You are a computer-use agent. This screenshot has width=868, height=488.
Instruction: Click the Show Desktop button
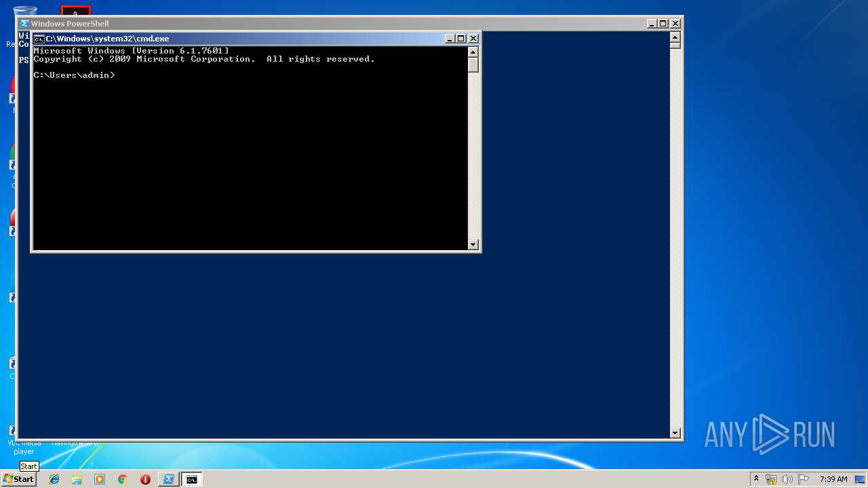860,479
